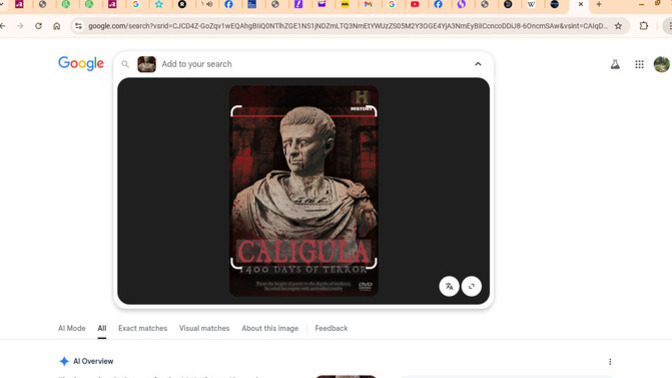Reload the current page
Viewport: 672px width, 378px height.
[38, 26]
